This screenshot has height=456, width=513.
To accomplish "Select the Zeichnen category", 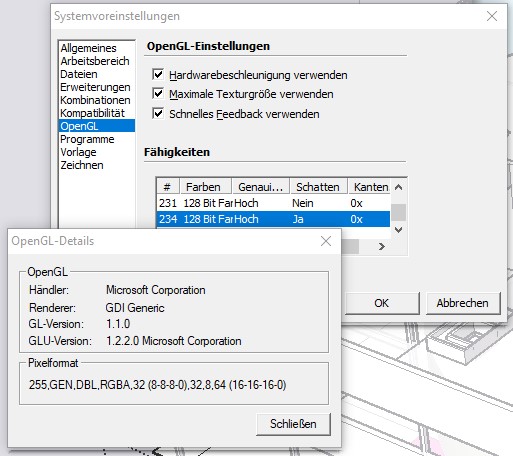I will (82, 165).
